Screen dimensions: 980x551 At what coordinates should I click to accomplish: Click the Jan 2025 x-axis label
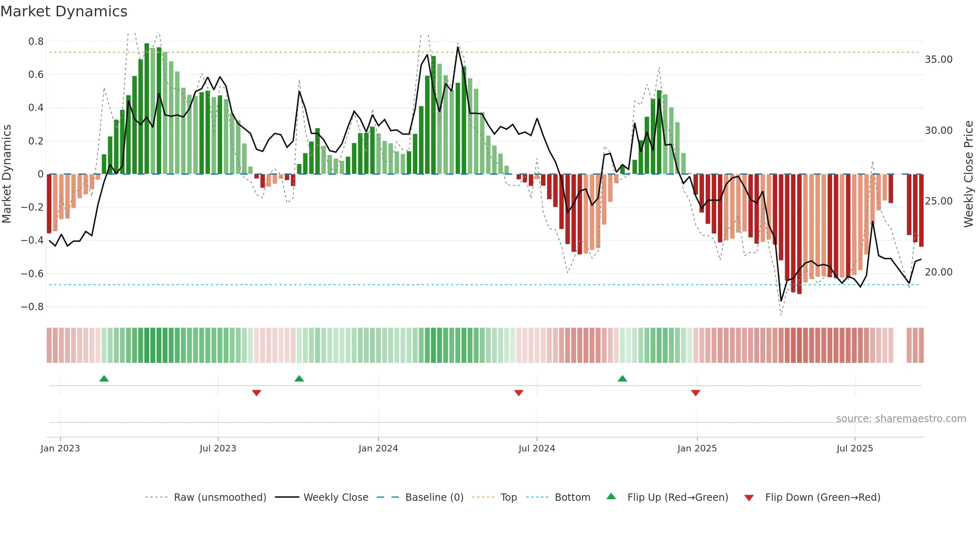tap(697, 448)
